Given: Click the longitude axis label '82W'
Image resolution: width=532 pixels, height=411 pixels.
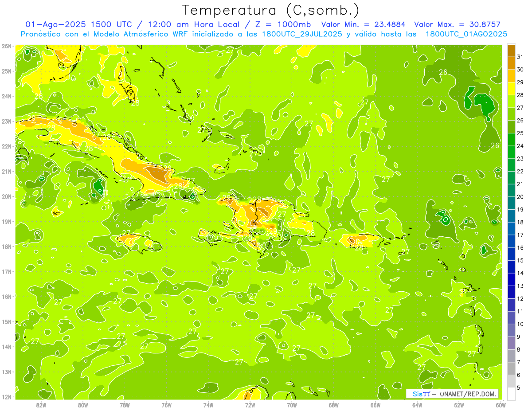Looking at the screenshot, I should (x=41, y=405).
